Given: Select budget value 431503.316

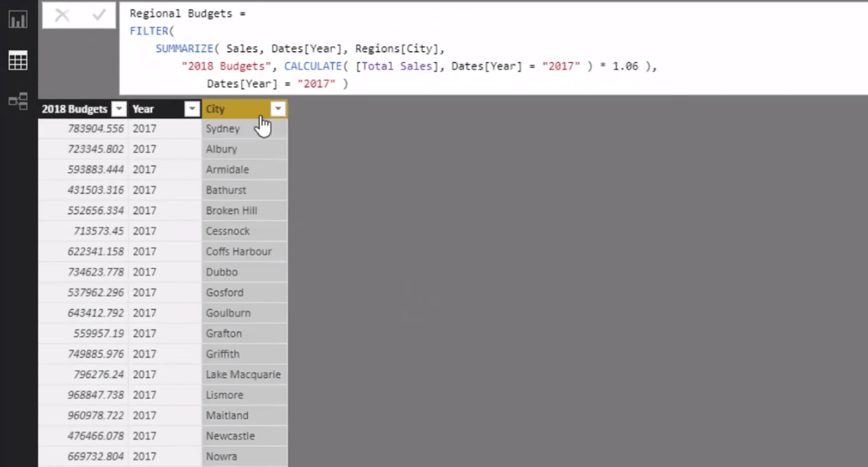Looking at the screenshot, I should point(83,190).
